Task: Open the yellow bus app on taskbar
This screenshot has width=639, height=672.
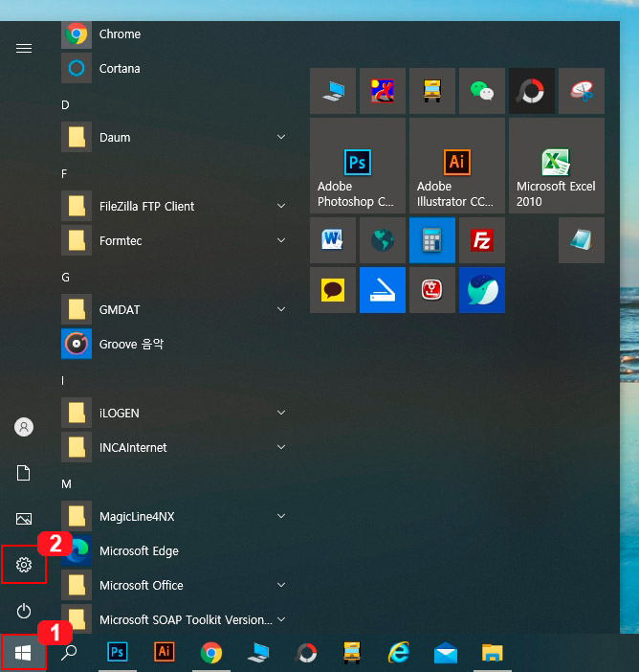Action: (x=352, y=653)
